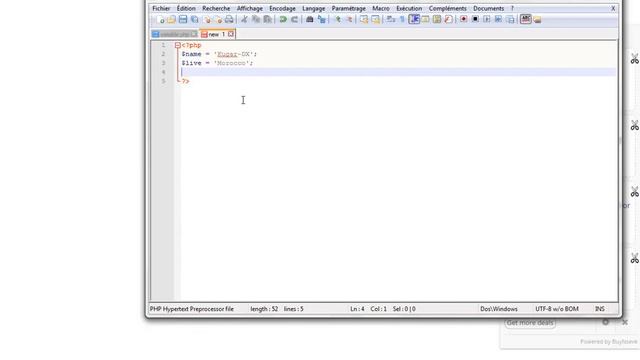640x360 pixels.
Task: Toggle synchronized vertical scrolling icon
Action: pos(364,19)
